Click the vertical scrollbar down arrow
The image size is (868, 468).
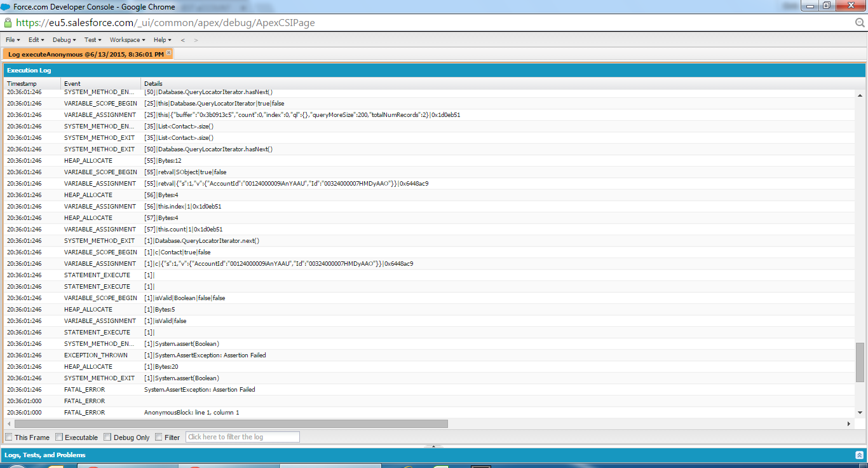point(860,413)
